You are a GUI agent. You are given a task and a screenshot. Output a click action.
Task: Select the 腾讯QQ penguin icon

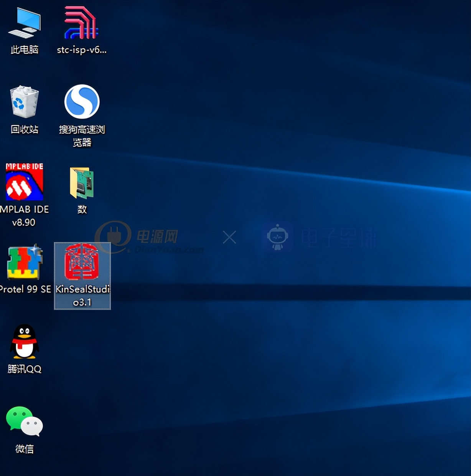25,341
